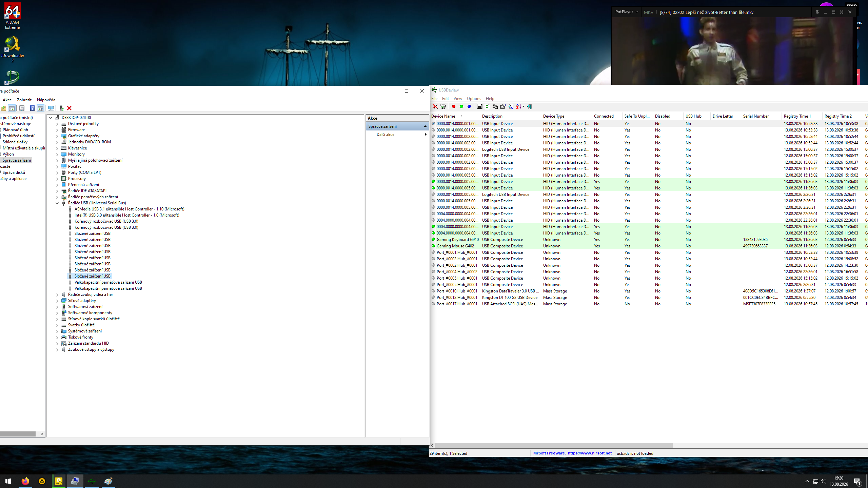Expand the Zařízení standardu HID node
Image resolution: width=868 pixels, height=488 pixels.
(57, 344)
